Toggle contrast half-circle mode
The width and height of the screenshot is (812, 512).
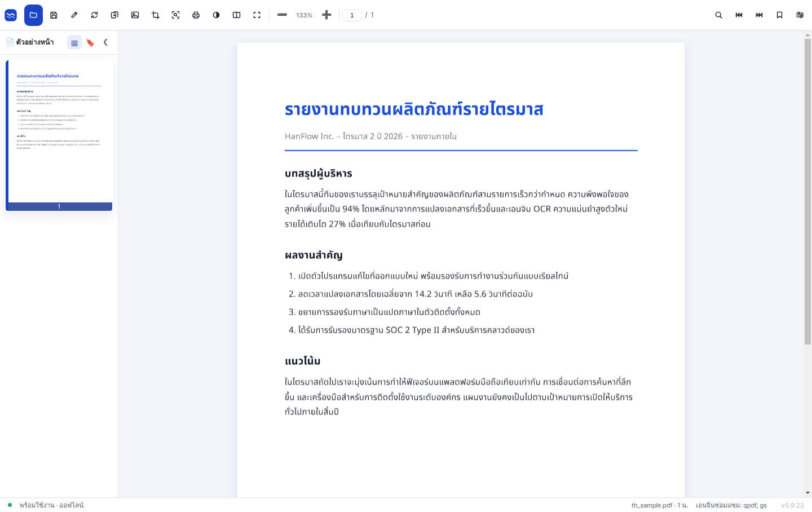pos(216,15)
